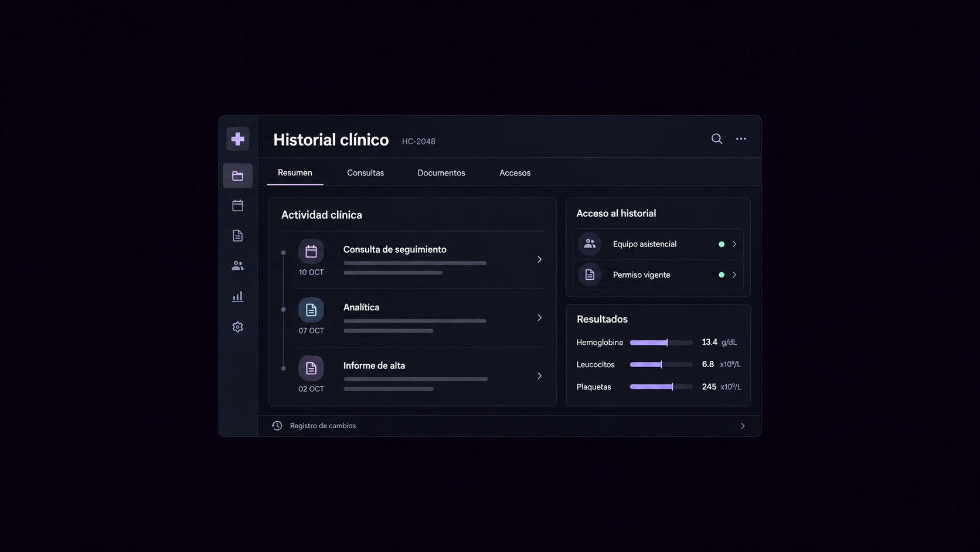Open the documents sidebar icon
This screenshot has height=552, width=980.
click(x=237, y=236)
